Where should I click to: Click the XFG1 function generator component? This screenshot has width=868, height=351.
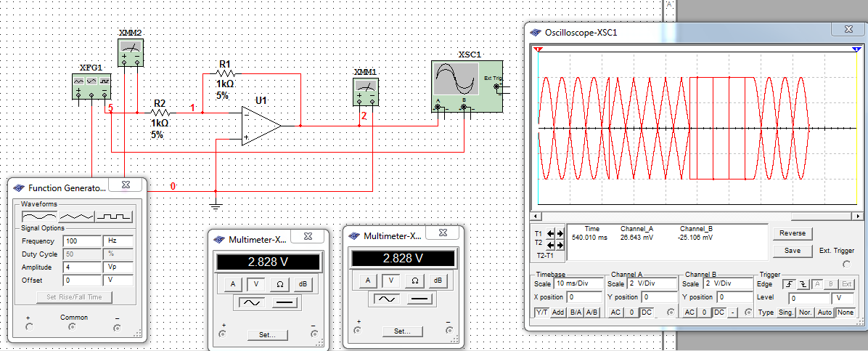click(92, 86)
